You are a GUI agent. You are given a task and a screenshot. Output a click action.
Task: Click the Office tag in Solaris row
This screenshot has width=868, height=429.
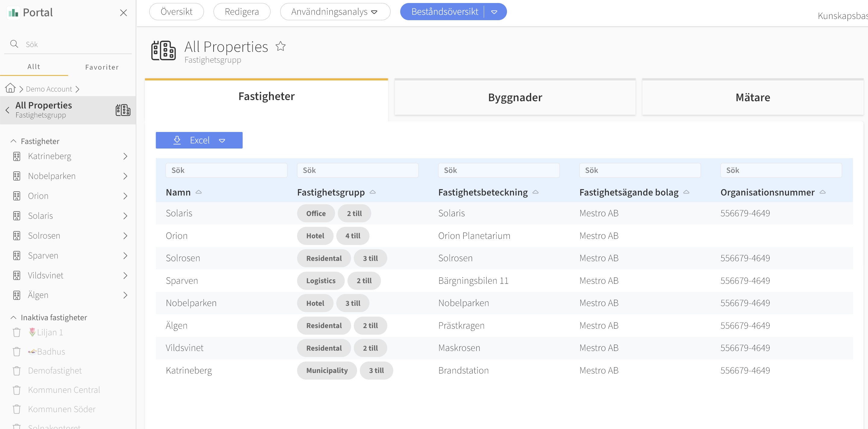coord(316,213)
